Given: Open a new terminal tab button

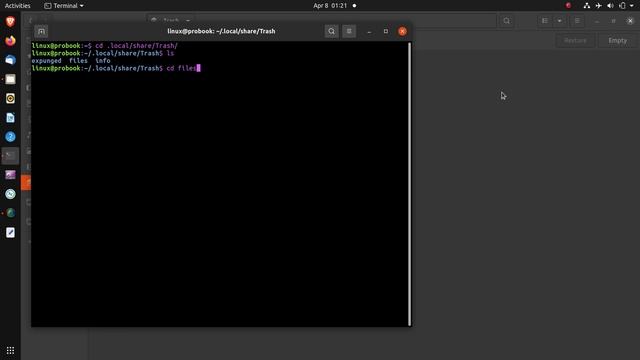Looking at the screenshot, I should click(x=41, y=31).
